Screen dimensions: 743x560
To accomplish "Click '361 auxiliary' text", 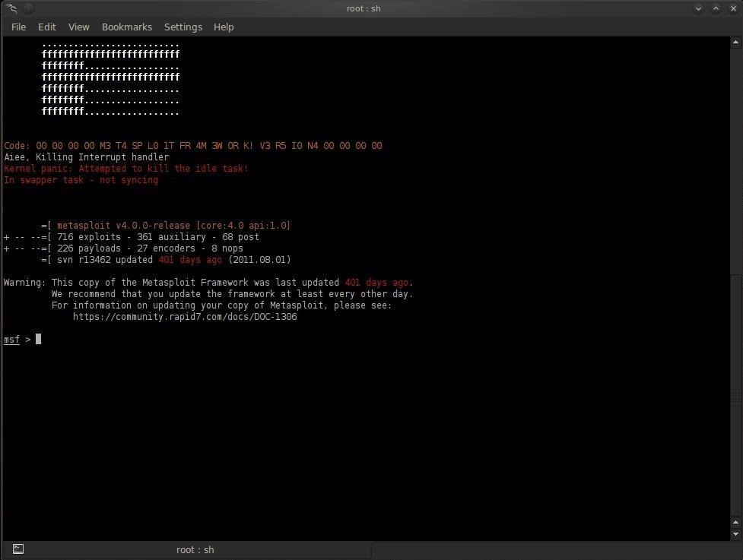I will coord(172,237).
